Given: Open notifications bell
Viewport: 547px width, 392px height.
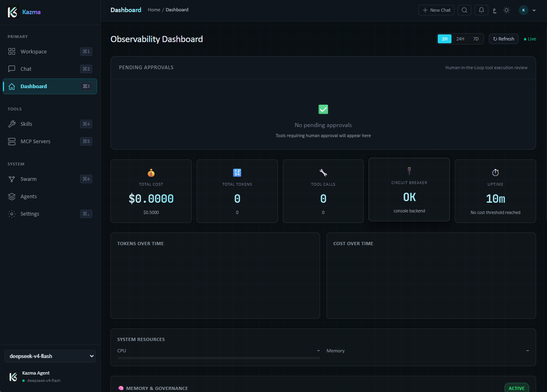Looking at the screenshot, I should pyautogui.click(x=481, y=10).
